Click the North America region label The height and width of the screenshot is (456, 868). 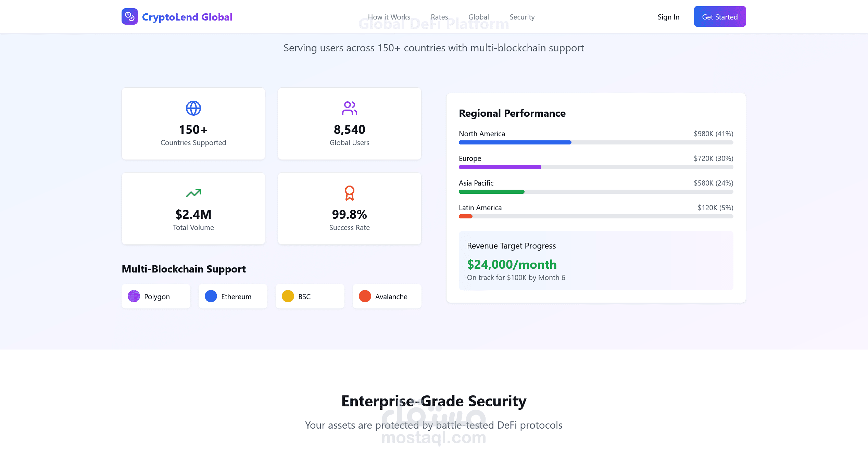(x=482, y=134)
